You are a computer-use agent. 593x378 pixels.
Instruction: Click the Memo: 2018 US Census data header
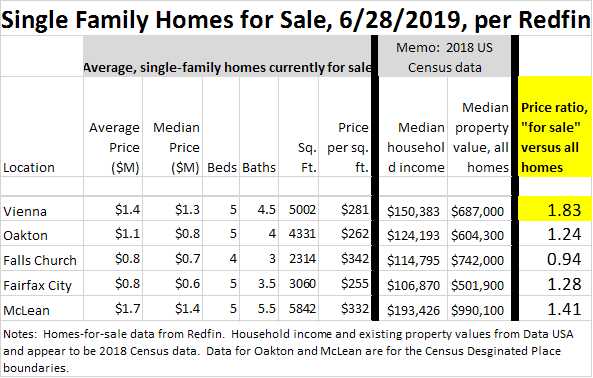[x=445, y=57]
